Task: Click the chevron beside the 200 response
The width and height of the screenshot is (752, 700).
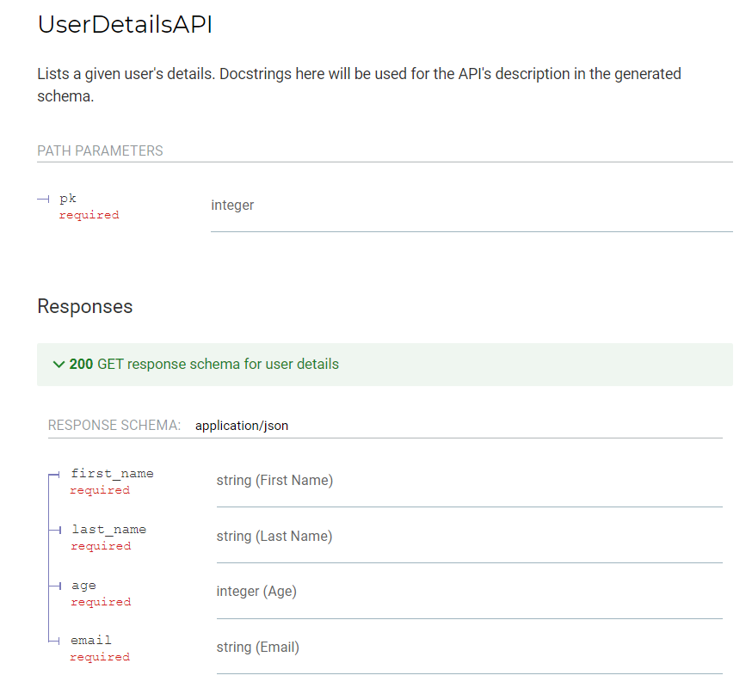Action: [57, 364]
